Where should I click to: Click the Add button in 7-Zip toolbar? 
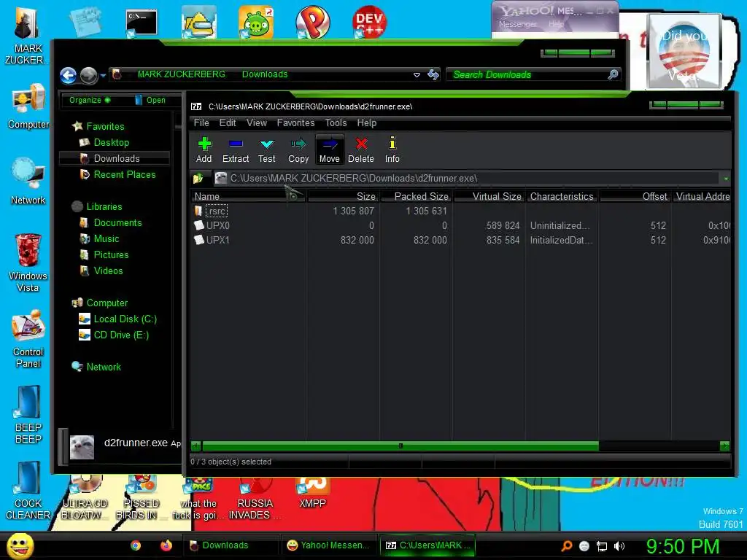click(204, 150)
